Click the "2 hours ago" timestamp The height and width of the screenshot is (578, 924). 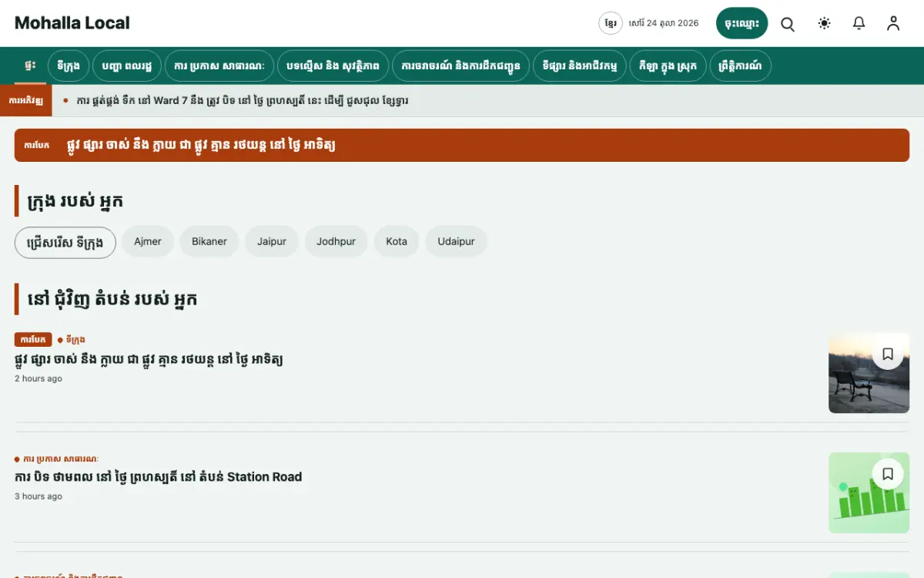tap(38, 378)
